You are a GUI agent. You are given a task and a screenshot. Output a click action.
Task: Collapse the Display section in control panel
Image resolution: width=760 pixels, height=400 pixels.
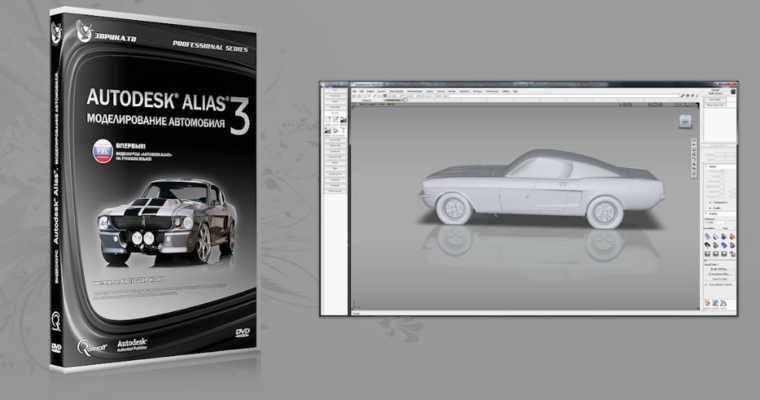pos(706,166)
